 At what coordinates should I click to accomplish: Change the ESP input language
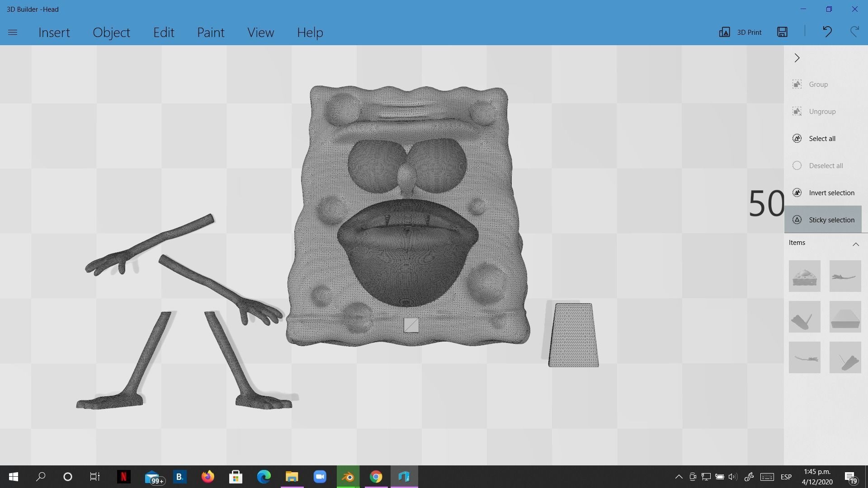[786, 477]
